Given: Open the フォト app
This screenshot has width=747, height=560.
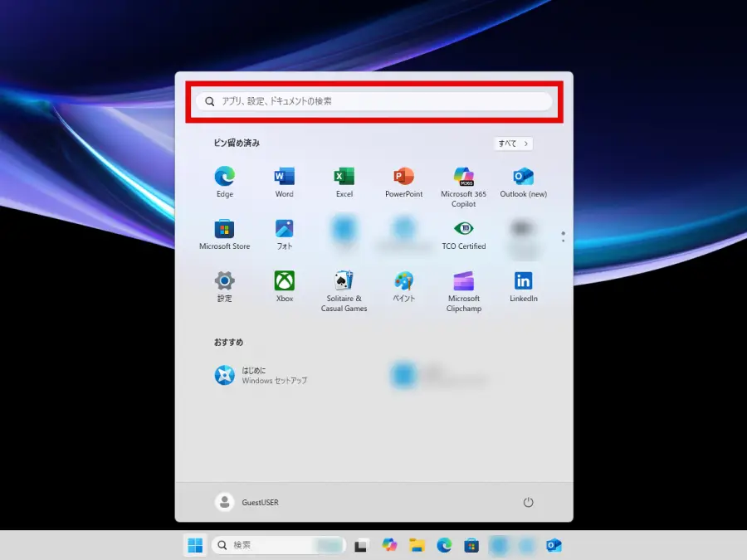Looking at the screenshot, I should point(285,235).
